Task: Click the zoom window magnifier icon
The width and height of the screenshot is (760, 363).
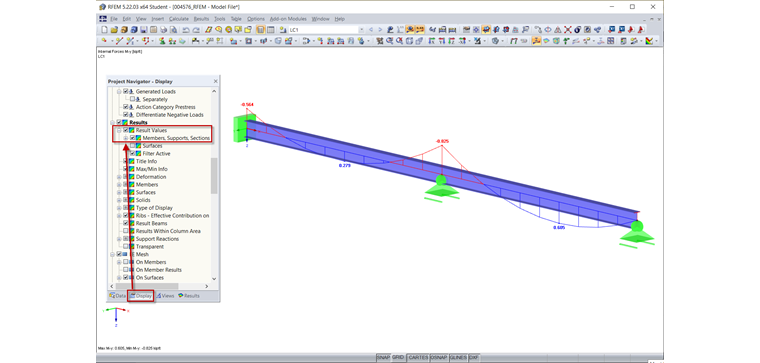Action: (389, 41)
